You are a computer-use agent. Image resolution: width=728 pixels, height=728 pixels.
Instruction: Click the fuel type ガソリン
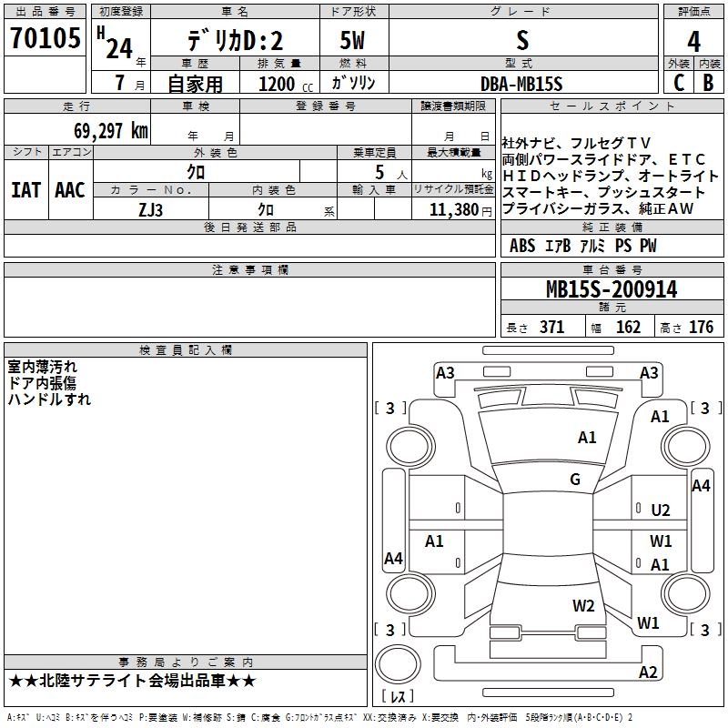click(353, 83)
